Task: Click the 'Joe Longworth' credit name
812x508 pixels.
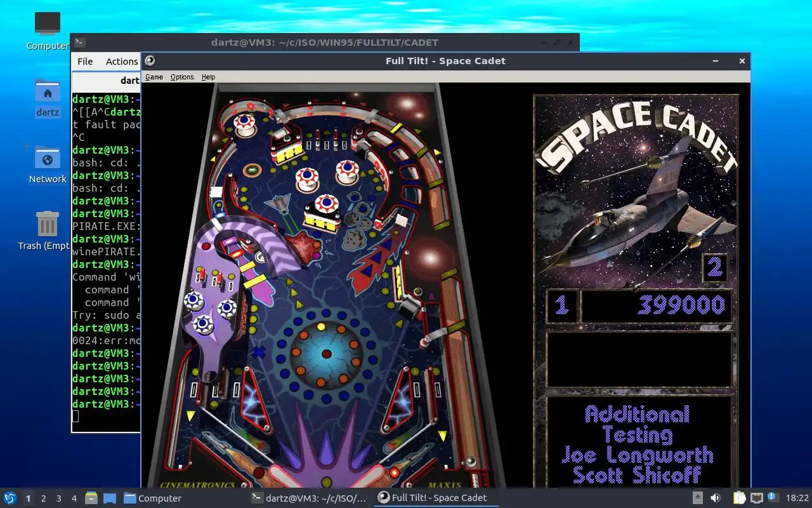Action: pyautogui.click(x=637, y=455)
